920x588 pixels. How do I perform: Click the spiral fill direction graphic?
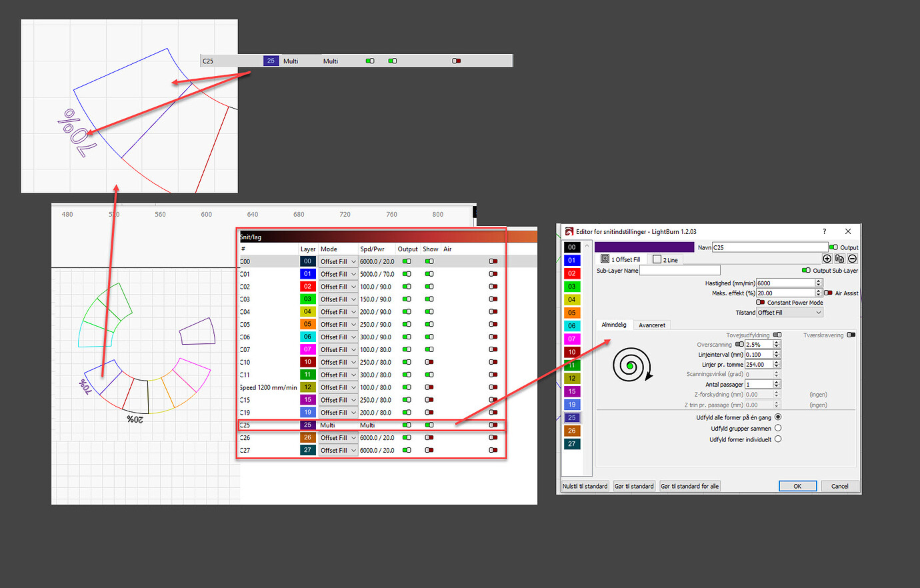(631, 365)
